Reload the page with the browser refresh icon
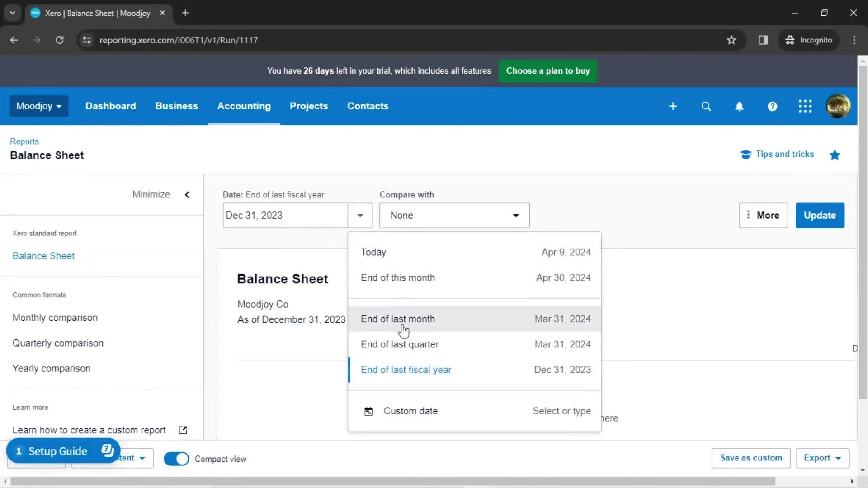868x488 pixels. coord(59,40)
